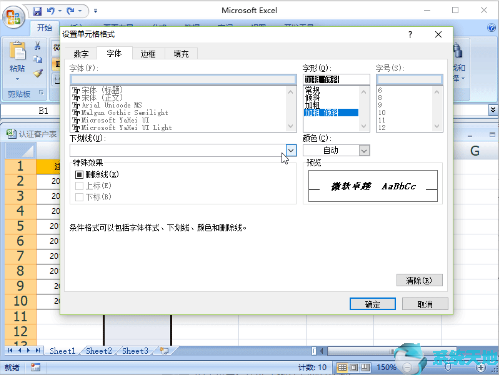
Task: Click the 150% zoom level button
Action: click(x=386, y=367)
